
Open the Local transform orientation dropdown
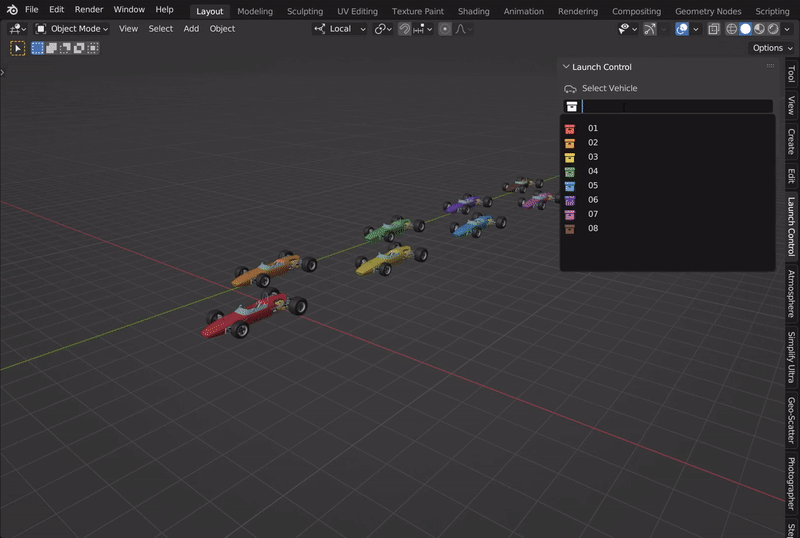(340, 29)
